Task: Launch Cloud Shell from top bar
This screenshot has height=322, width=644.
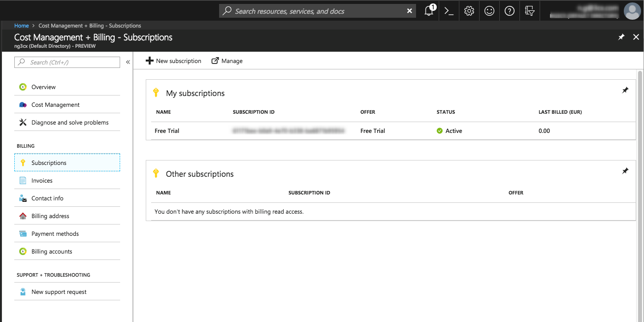Action: click(x=449, y=11)
